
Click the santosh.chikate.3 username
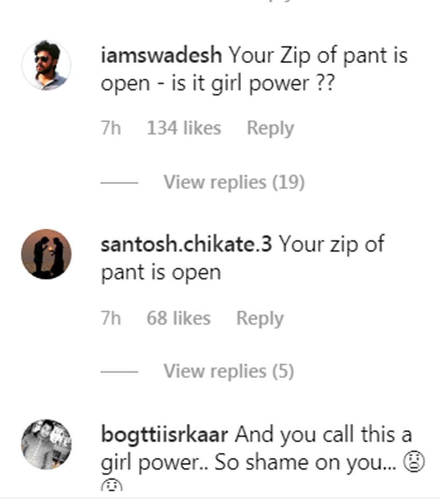186,244
